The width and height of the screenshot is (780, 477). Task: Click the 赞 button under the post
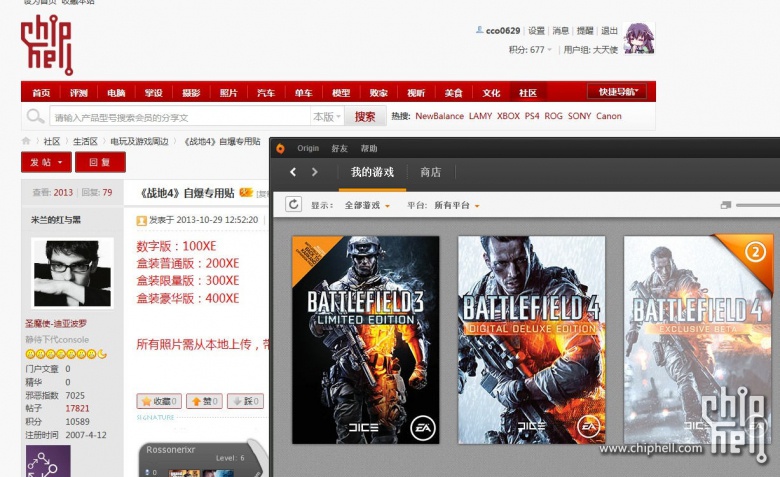(x=204, y=401)
